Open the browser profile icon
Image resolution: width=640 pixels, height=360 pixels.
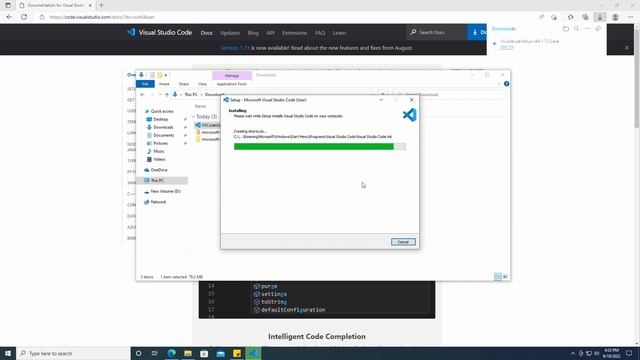click(x=615, y=17)
